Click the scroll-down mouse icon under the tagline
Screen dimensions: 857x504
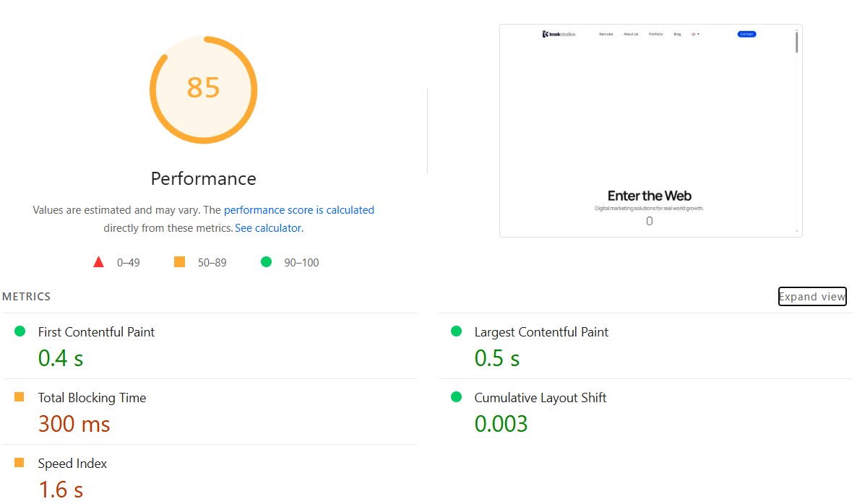point(649,222)
